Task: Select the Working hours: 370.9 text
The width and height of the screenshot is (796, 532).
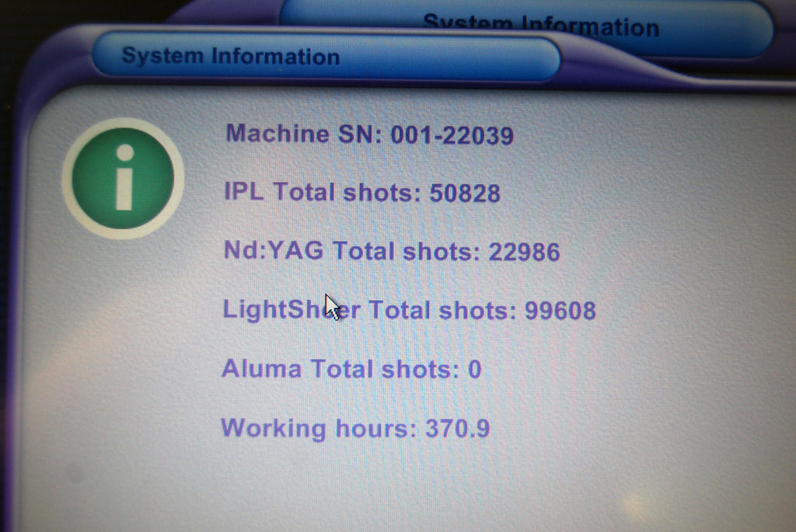Action: click(x=355, y=429)
